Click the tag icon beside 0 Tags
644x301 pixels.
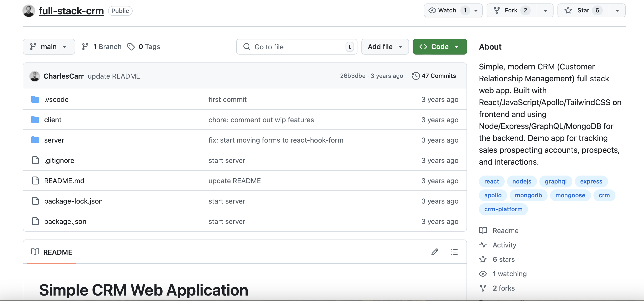pyautogui.click(x=131, y=47)
